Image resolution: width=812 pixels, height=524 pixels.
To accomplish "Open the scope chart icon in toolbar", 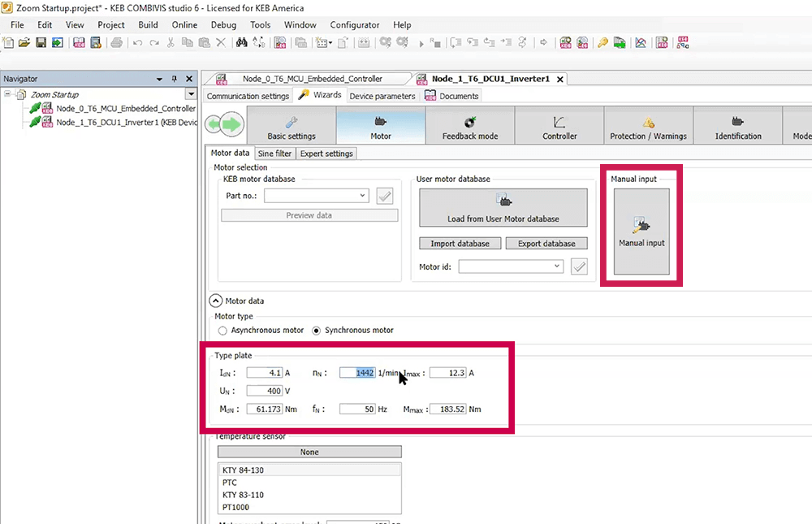I will [x=641, y=42].
